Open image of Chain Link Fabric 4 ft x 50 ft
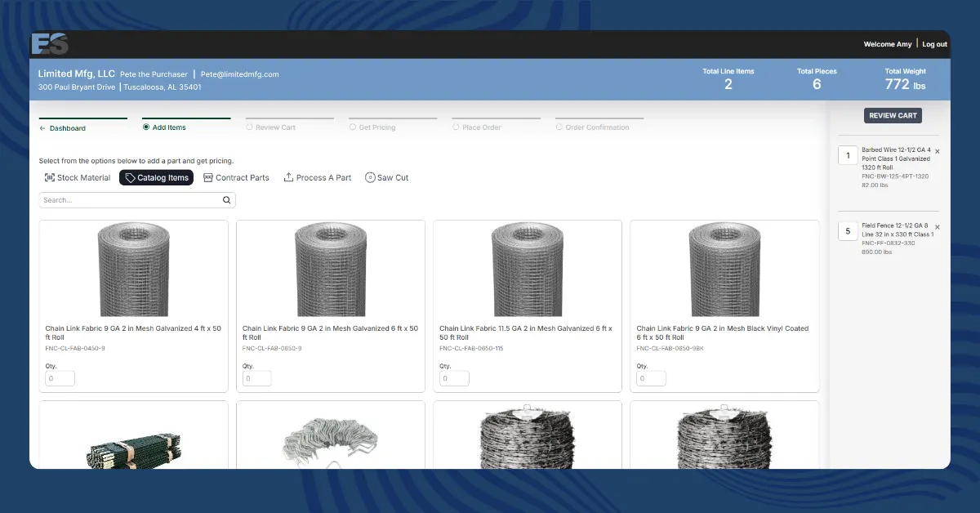This screenshot has width=980, height=513. click(x=134, y=270)
